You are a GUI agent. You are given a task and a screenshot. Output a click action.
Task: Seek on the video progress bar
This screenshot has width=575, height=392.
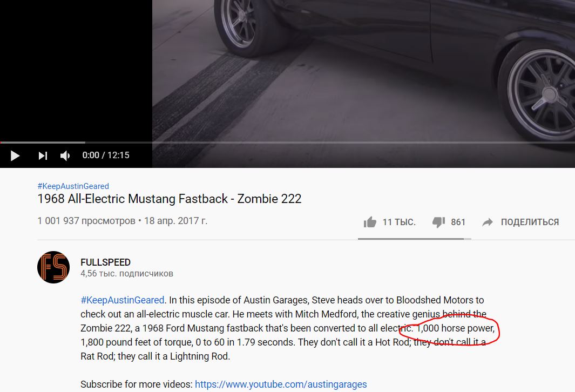point(287,143)
